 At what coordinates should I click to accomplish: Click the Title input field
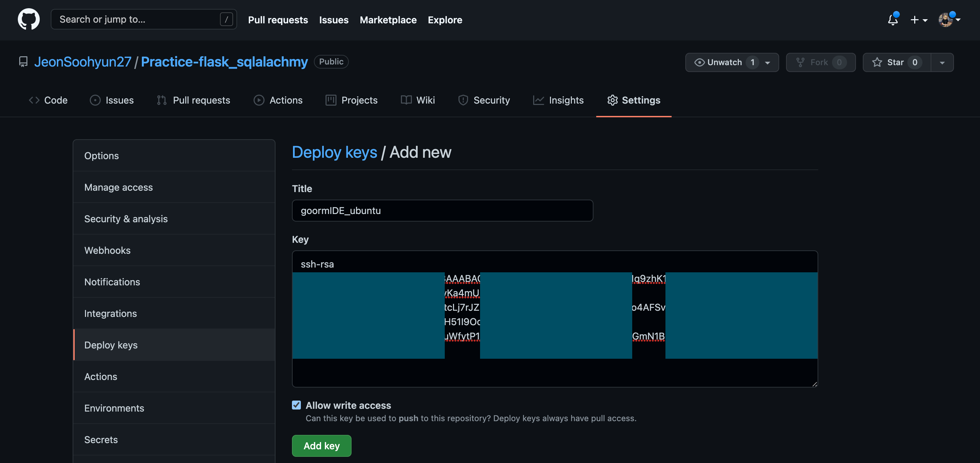point(442,211)
